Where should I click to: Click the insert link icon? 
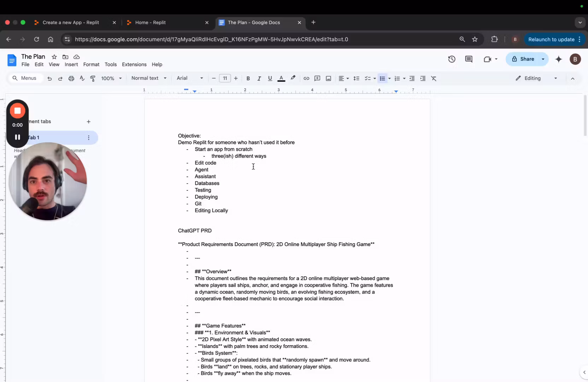[x=306, y=79]
